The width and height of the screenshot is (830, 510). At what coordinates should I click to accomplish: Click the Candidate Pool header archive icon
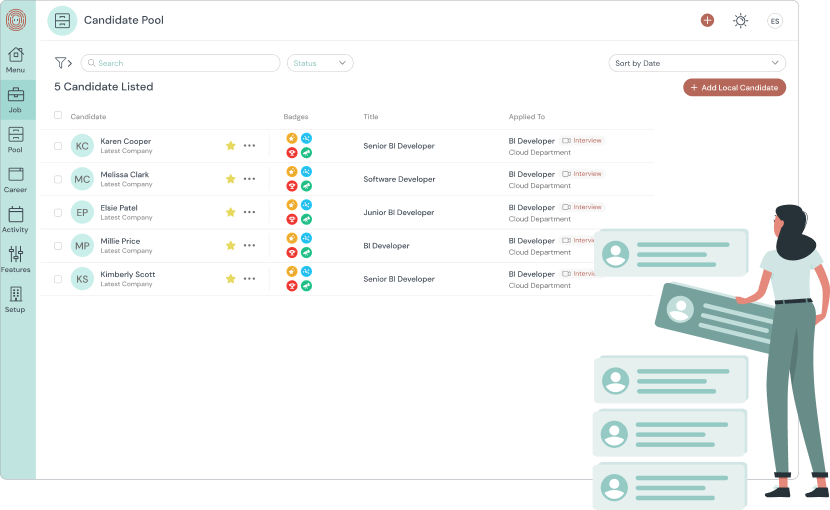pos(62,20)
